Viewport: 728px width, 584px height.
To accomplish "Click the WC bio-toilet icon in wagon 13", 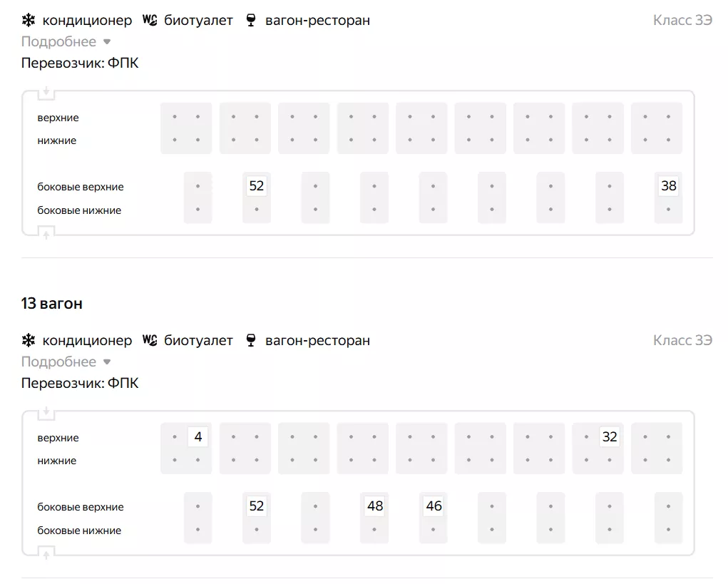I will 150,340.
